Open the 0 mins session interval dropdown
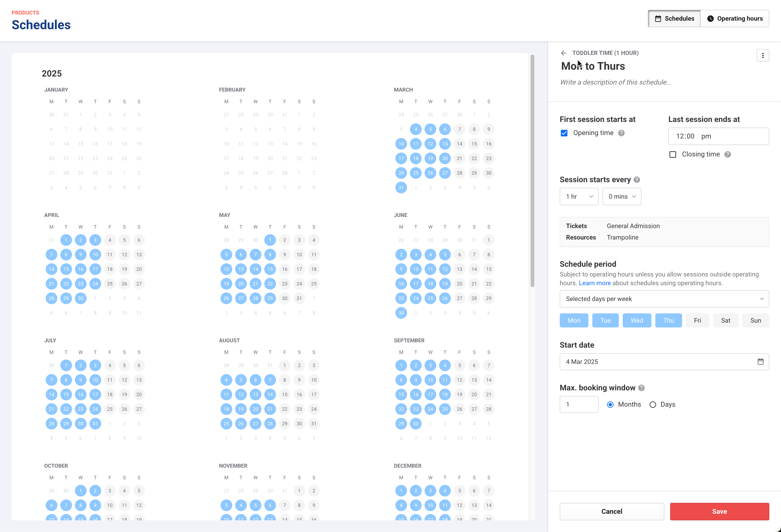 pyautogui.click(x=622, y=197)
